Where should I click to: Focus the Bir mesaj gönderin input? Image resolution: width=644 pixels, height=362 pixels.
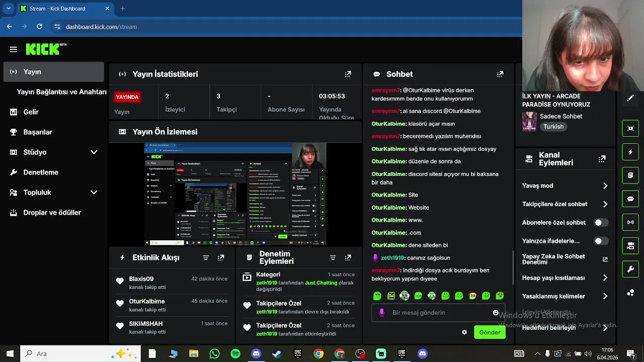(440, 313)
